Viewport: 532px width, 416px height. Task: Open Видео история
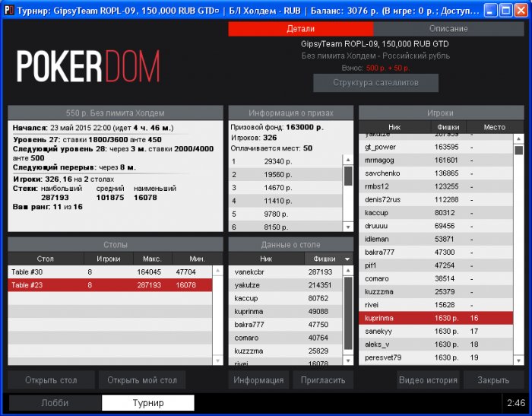pyautogui.click(x=428, y=380)
